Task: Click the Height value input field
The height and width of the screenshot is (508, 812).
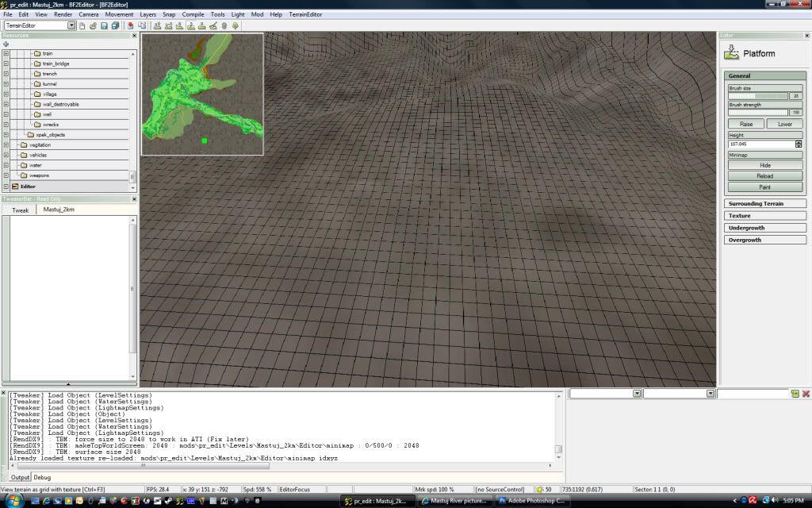Action: [x=760, y=144]
